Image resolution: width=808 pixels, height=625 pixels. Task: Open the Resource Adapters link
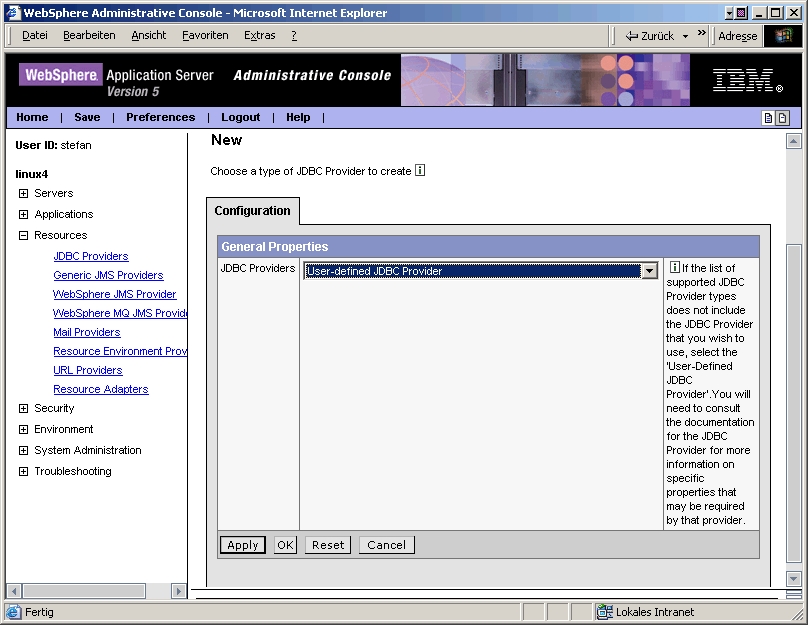coord(100,390)
